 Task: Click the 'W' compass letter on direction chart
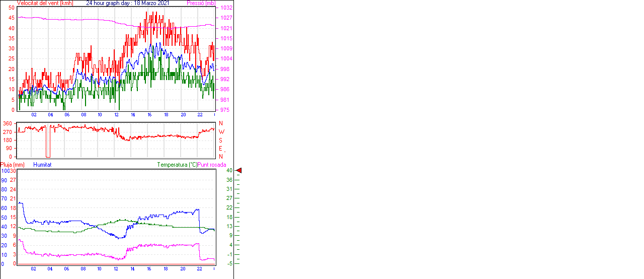[x=221, y=132]
